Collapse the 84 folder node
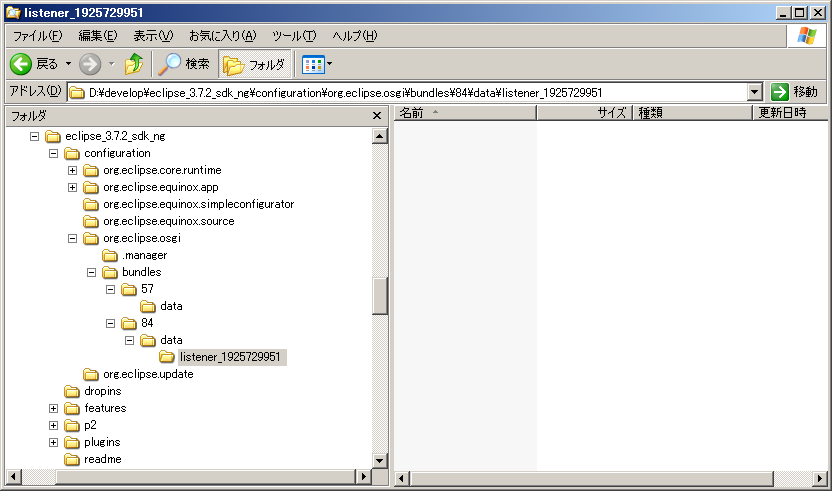Viewport: 832px width, 491px height. click(x=110, y=323)
